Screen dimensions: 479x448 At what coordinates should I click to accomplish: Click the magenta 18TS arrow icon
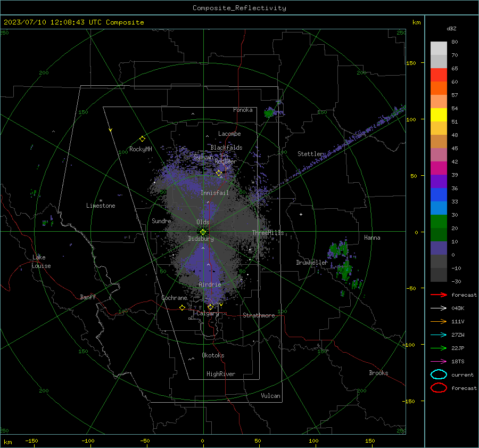[439, 362]
